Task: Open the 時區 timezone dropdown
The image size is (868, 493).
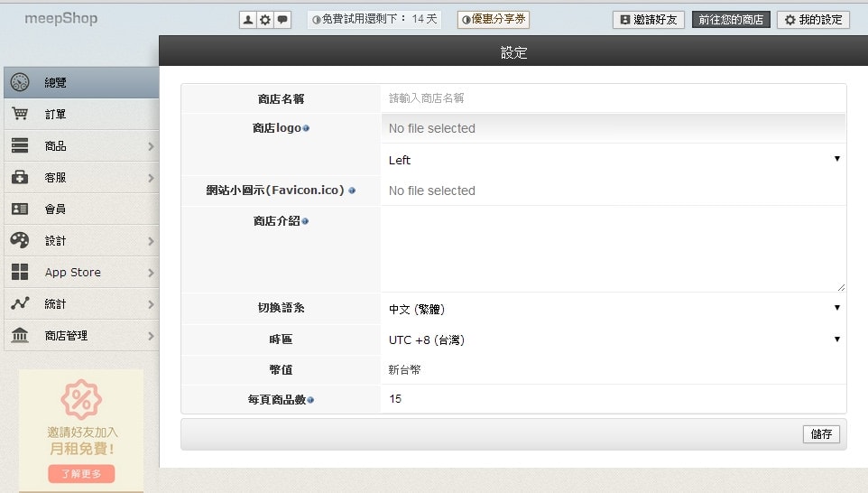Action: coord(614,340)
